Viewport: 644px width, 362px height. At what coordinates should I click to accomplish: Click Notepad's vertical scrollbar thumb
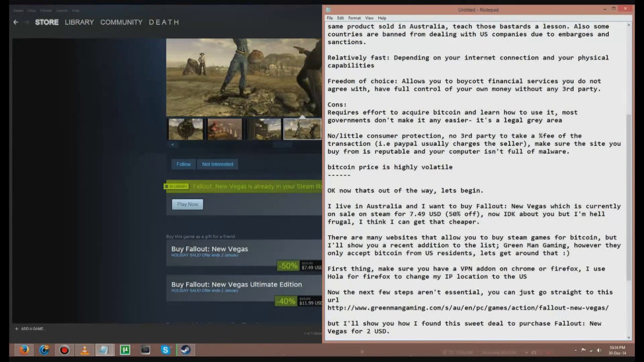629,197
